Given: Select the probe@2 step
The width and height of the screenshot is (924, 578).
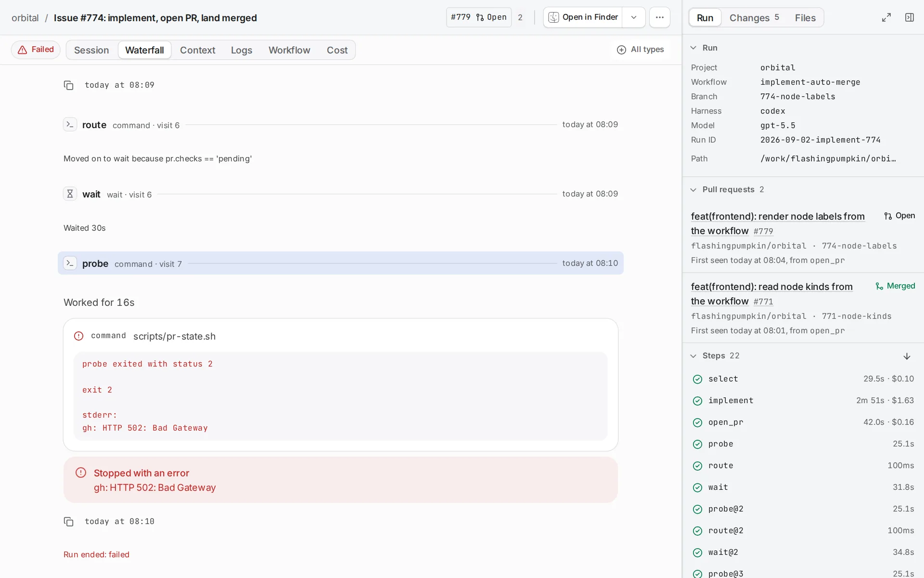Looking at the screenshot, I should 803,509.
